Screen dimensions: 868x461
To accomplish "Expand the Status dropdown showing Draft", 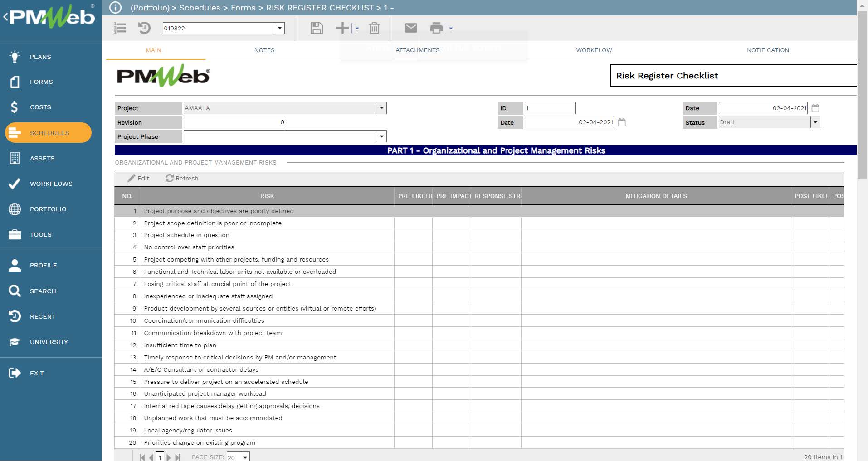I will [x=815, y=122].
